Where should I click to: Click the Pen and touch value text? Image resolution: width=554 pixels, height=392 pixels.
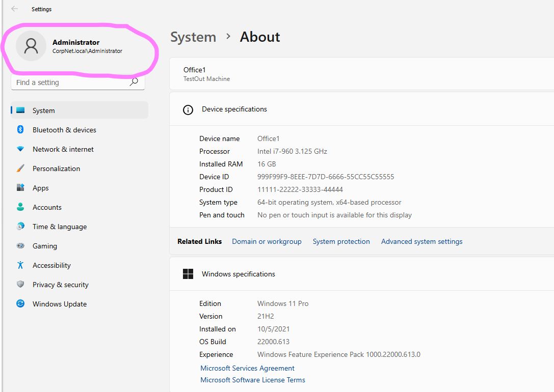tap(334, 215)
